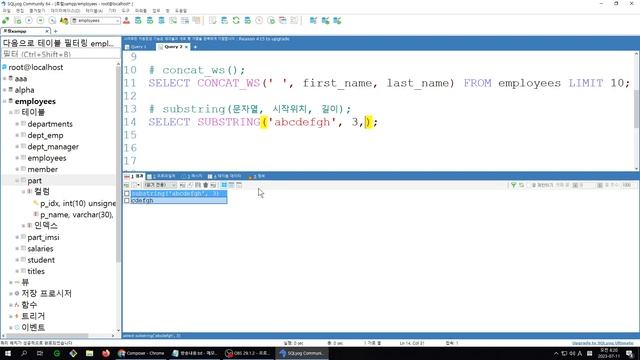Viewport: 640px width, 360px height.
Task: Click the CONCAT_WS query on line 11
Action: tap(389, 83)
